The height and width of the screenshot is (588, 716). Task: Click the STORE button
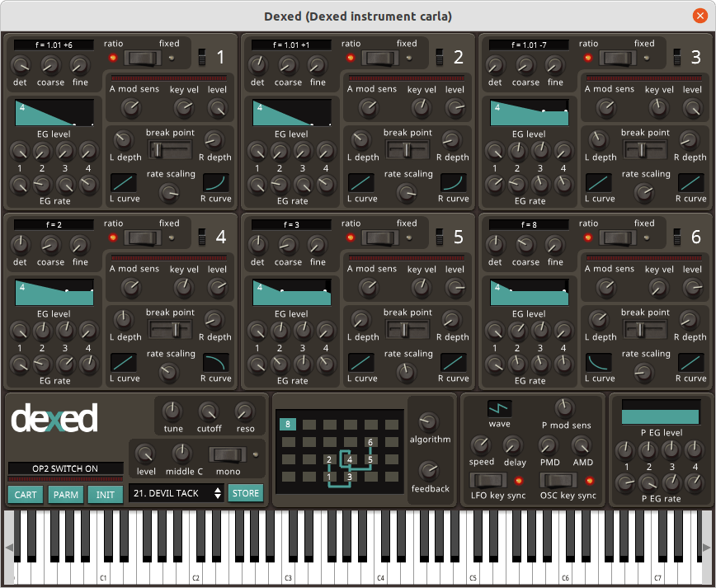[246, 493]
